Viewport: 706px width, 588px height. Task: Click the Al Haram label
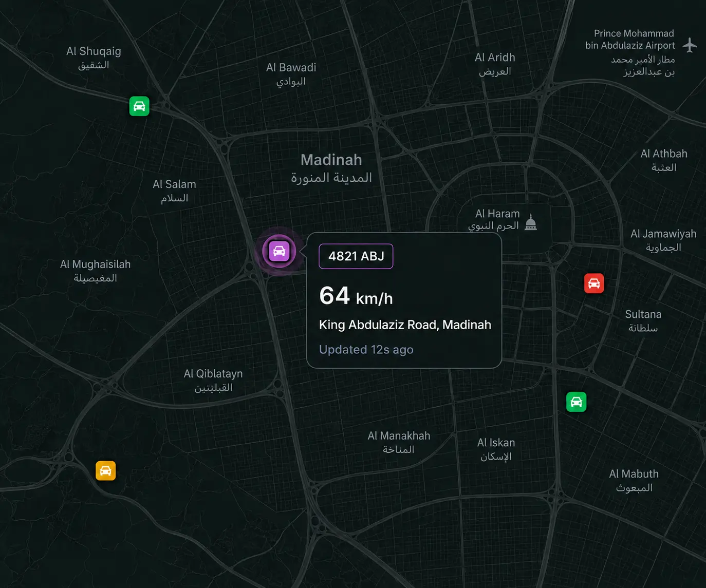tap(494, 219)
